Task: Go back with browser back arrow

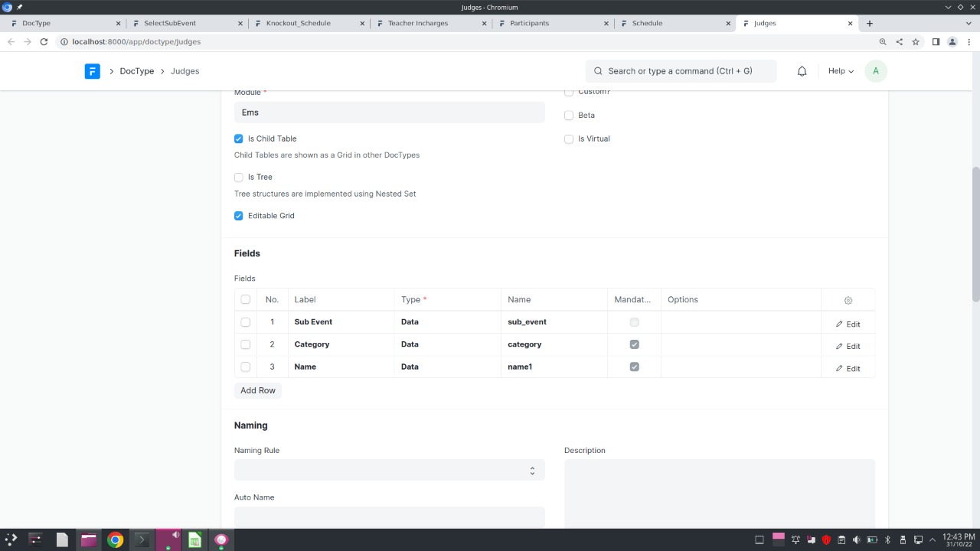Action: (11, 42)
